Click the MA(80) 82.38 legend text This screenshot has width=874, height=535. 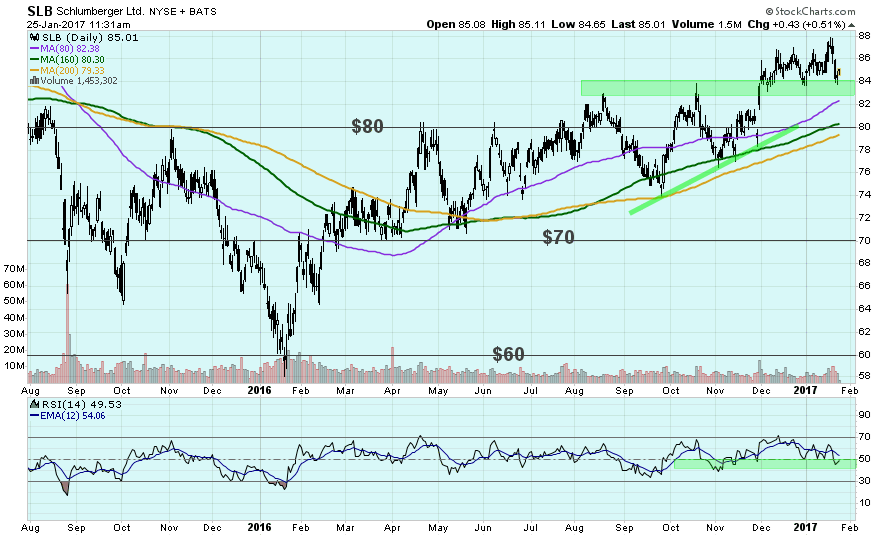[x=70, y=49]
